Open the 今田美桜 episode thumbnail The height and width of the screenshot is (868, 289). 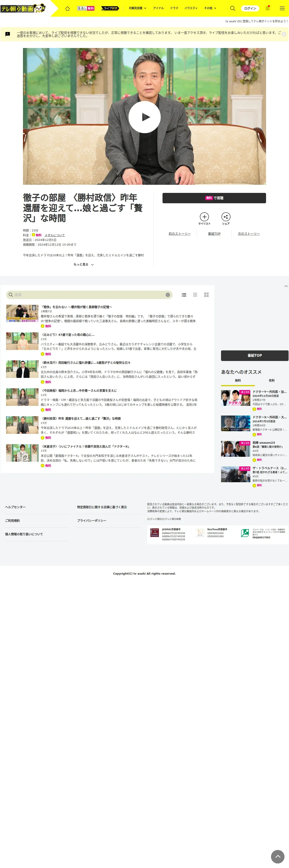point(22,397)
